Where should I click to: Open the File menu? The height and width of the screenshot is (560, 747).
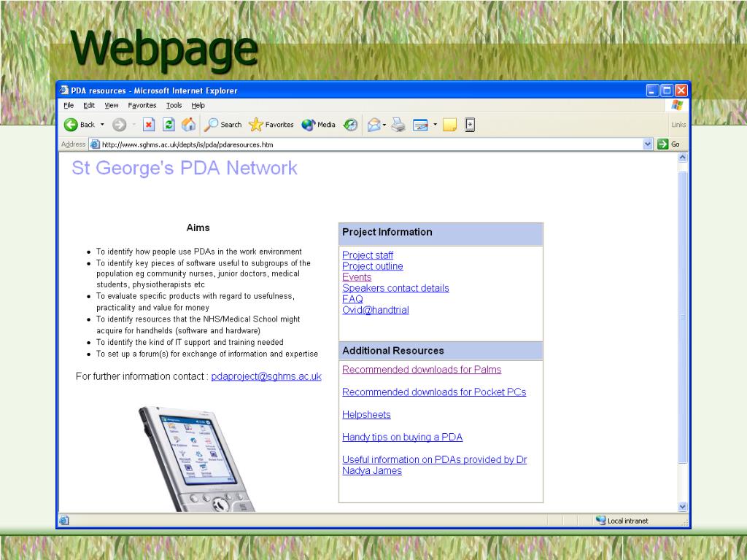pyautogui.click(x=69, y=105)
